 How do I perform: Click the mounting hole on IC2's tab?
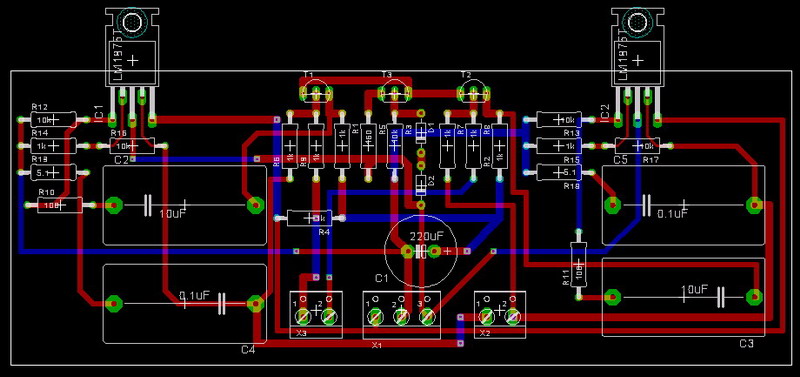coord(637,22)
